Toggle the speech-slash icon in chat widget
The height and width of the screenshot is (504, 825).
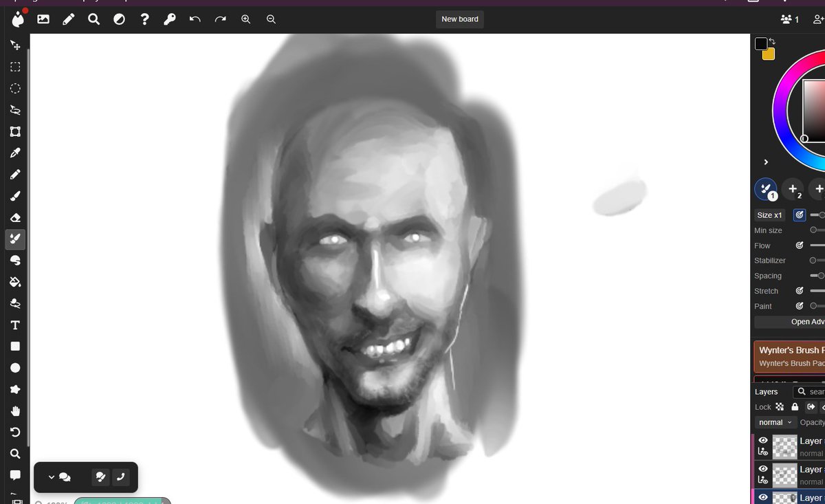100,477
